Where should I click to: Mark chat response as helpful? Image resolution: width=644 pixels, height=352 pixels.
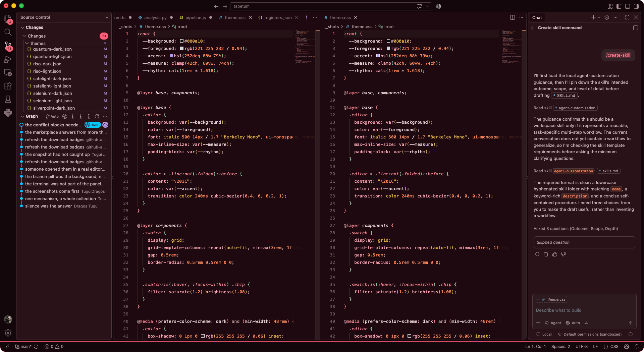[555, 254]
